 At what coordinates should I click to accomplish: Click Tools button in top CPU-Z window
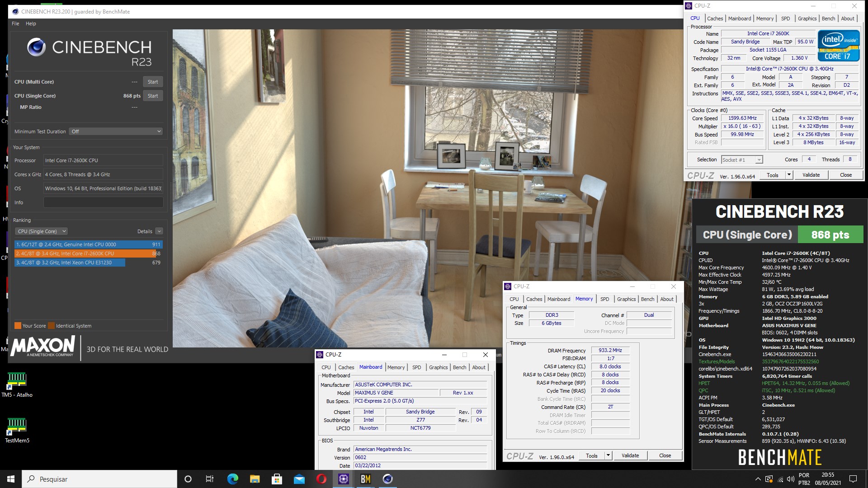(773, 175)
